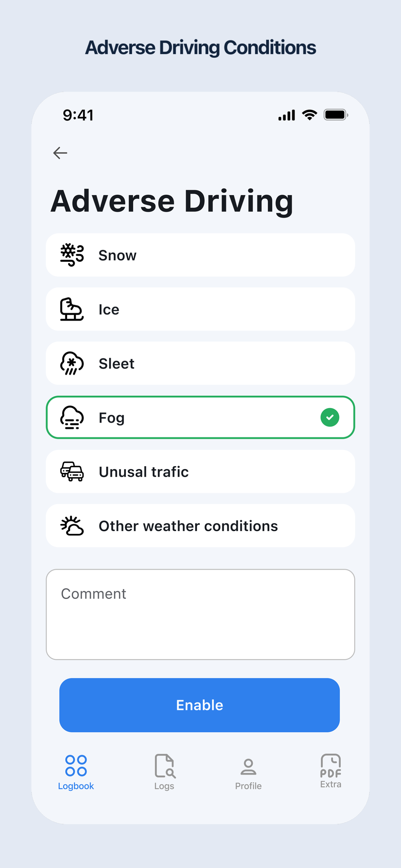Image resolution: width=401 pixels, height=868 pixels.
Task: Tap the battery status icon
Action: [336, 115]
